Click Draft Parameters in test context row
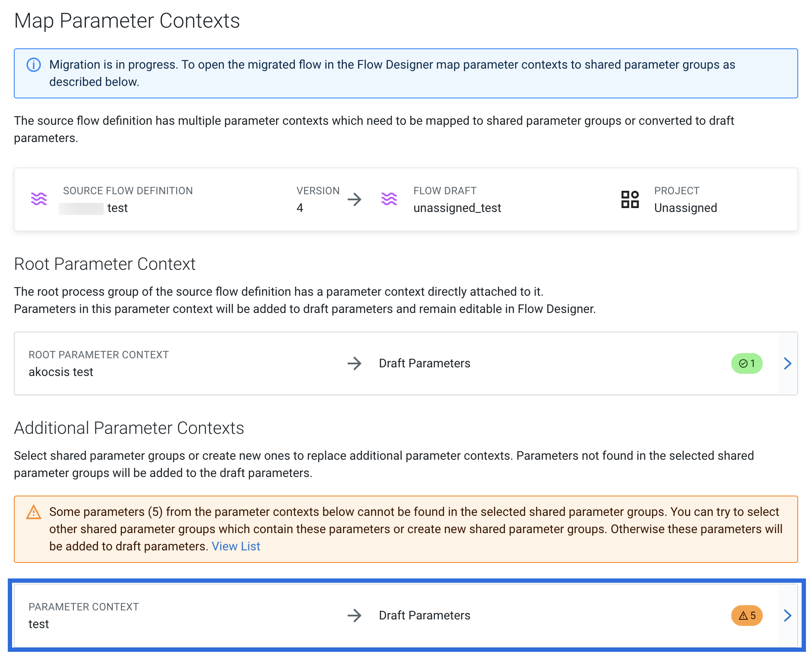This screenshot has height=657, width=812. (425, 616)
